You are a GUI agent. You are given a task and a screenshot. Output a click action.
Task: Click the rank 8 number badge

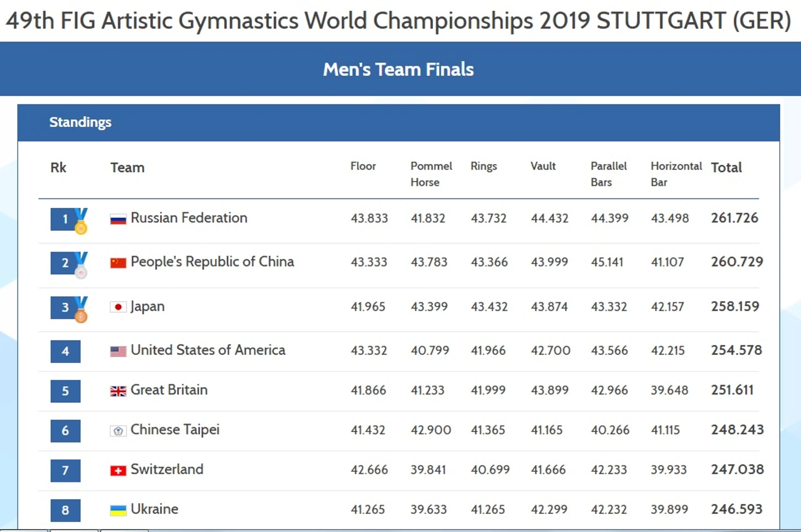tap(65, 510)
